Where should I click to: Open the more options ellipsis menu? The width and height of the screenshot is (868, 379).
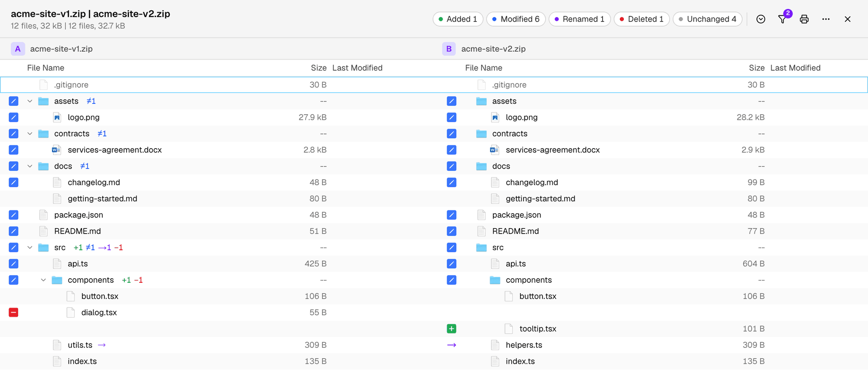(826, 19)
